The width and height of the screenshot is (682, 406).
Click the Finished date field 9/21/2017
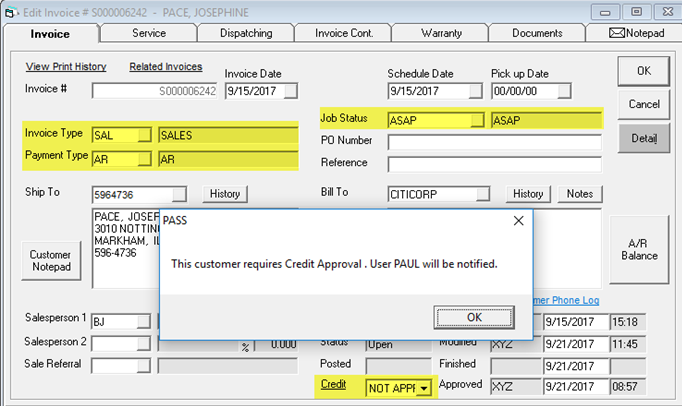coord(575,366)
